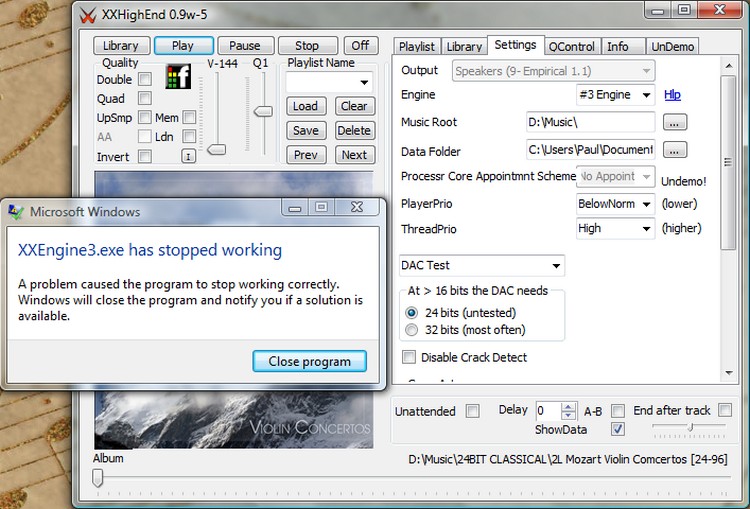Click the Microsoft Windows dialog title icon
The height and width of the screenshot is (509, 750).
[x=16, y=212]
